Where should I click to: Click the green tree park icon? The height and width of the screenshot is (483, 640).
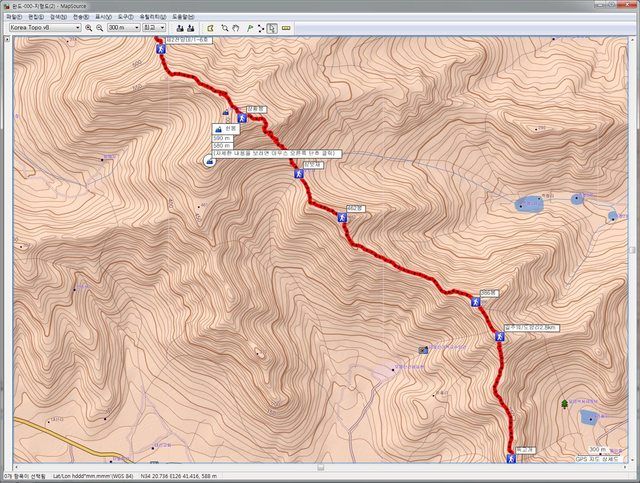click(x=564, y=404)
